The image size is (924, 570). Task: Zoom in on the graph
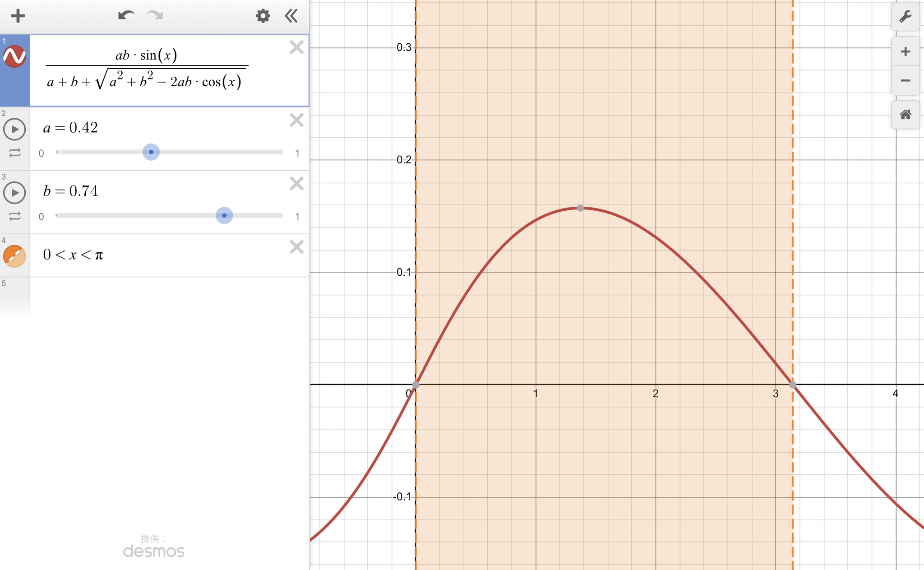coord(905,51)
